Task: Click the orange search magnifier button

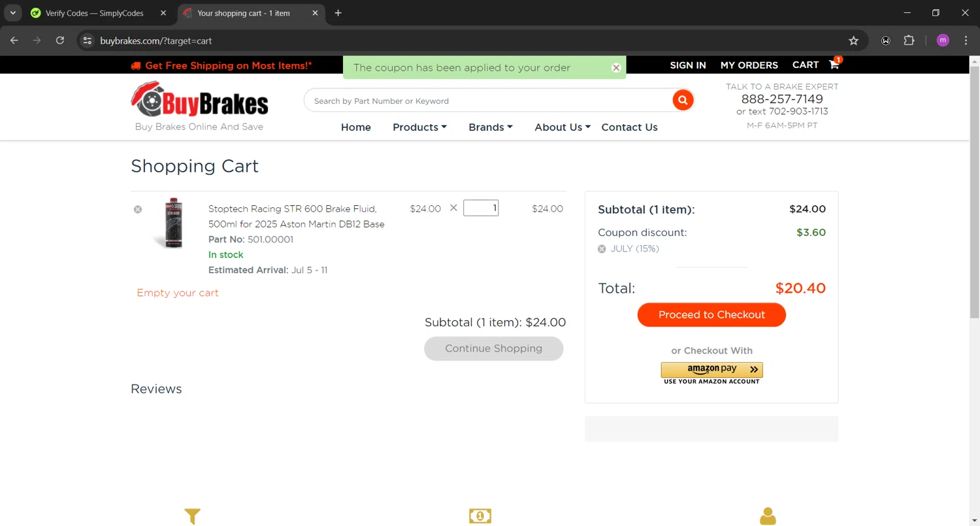Action: pos(683,101)
